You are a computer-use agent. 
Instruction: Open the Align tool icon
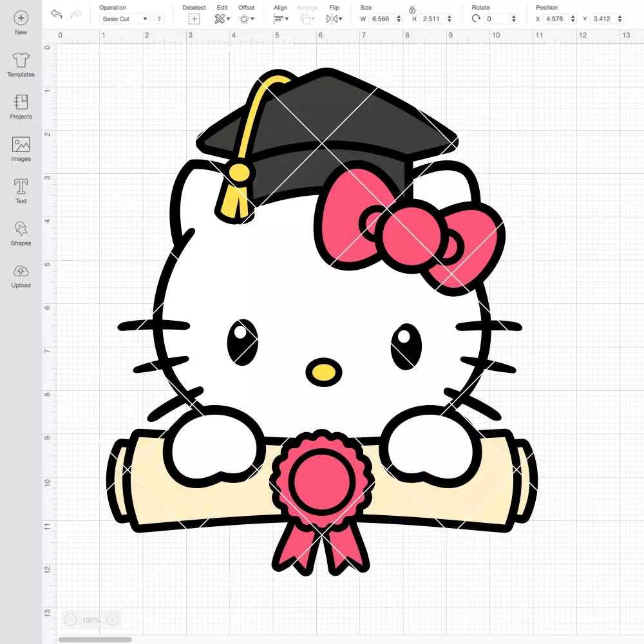coord(278,19)
